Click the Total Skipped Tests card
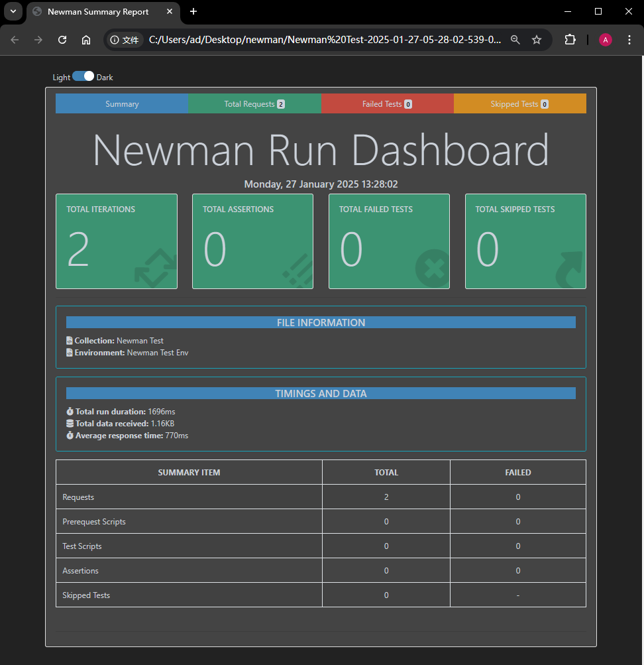Screen dimensions: 644x665 (526, 241)
